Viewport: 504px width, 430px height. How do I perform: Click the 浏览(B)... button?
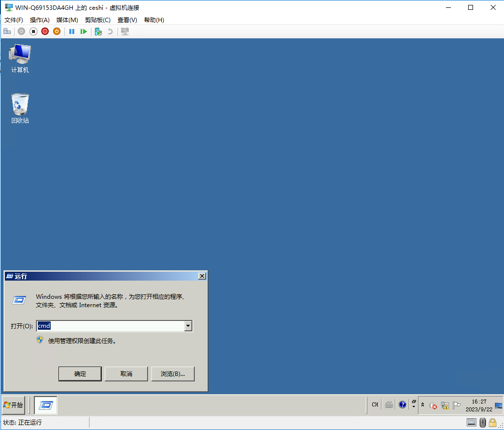[173, 374]
